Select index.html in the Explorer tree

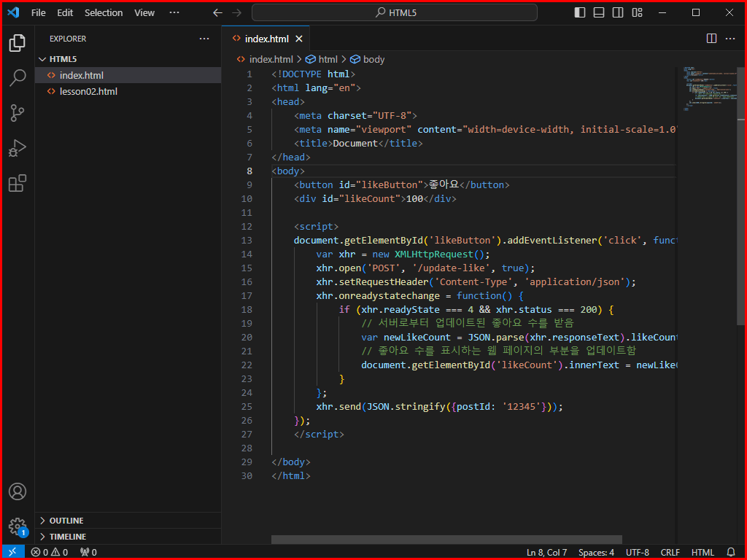point(128,75)
